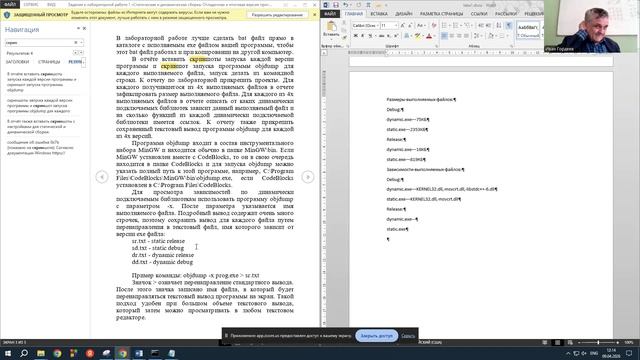Click the Скрыть link in sharing bar
640x360 pixels.
coord(408,336)
